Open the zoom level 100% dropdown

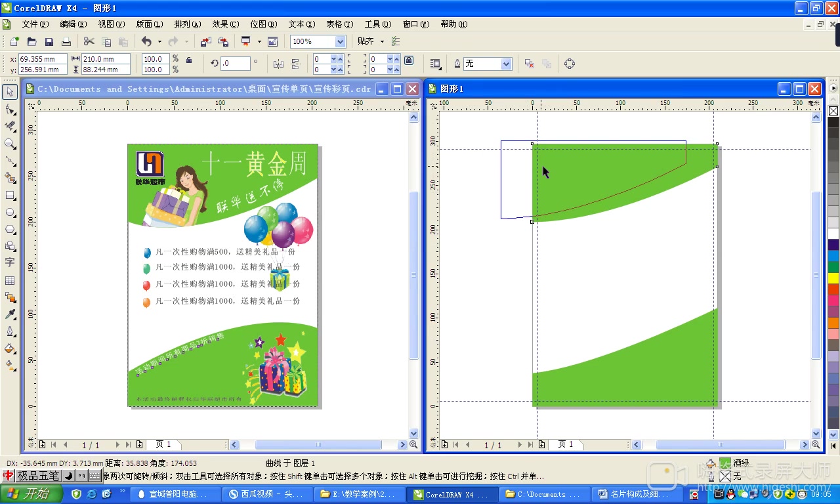point(340,41)
